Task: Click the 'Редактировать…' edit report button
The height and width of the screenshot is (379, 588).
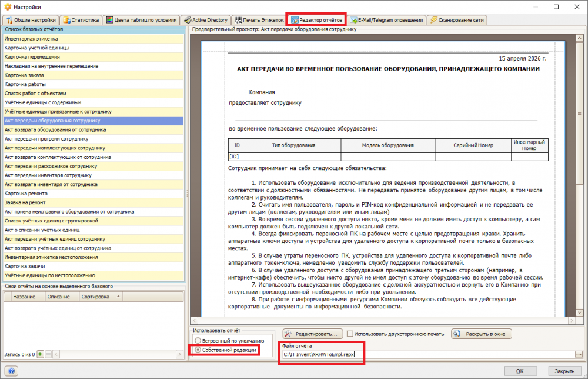Action: point(312,334)
